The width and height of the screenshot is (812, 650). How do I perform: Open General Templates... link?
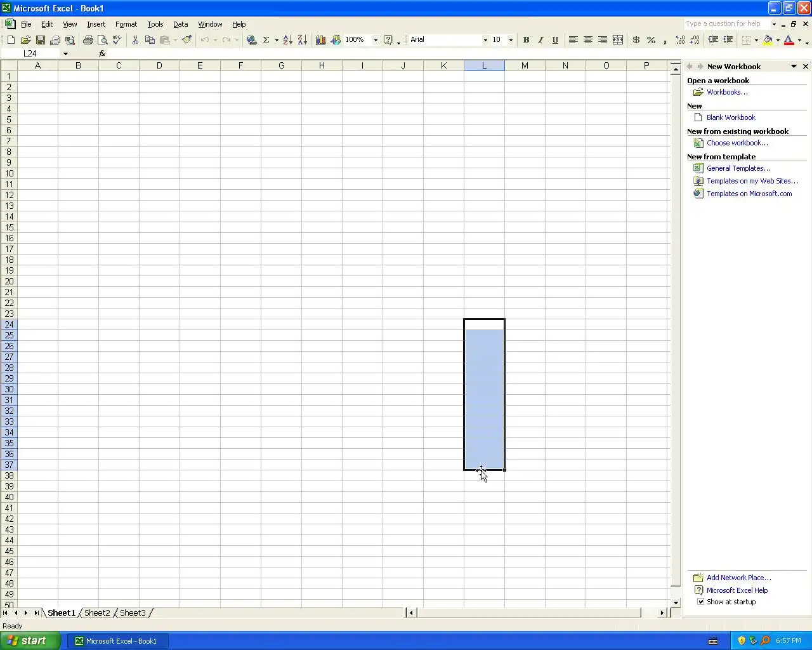[738, 168]
